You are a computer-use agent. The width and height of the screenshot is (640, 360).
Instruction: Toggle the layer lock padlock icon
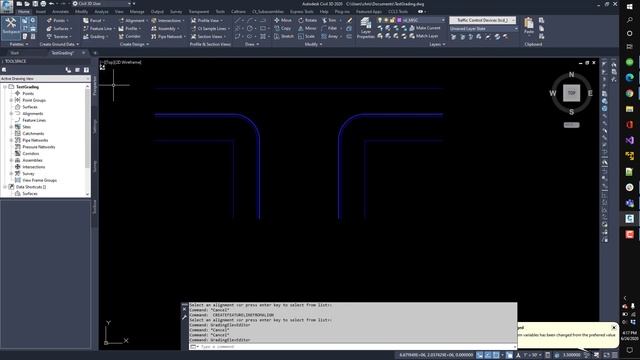pos(393,20)
